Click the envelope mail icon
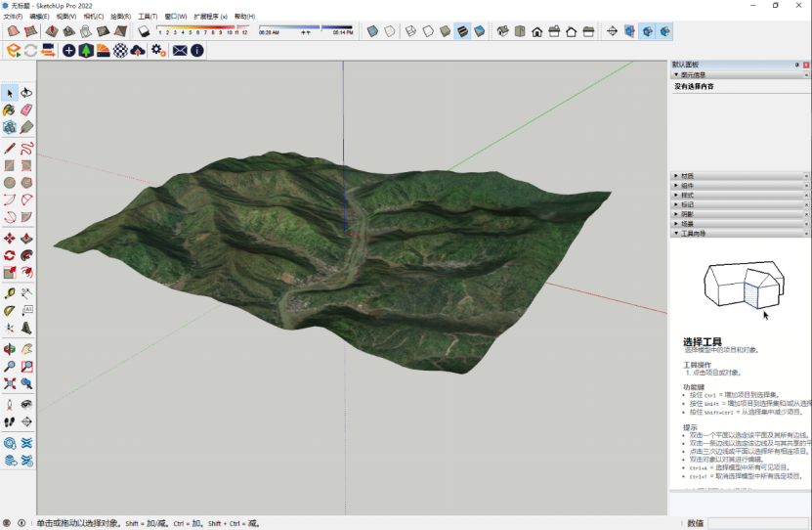 [x=180, y=50]
